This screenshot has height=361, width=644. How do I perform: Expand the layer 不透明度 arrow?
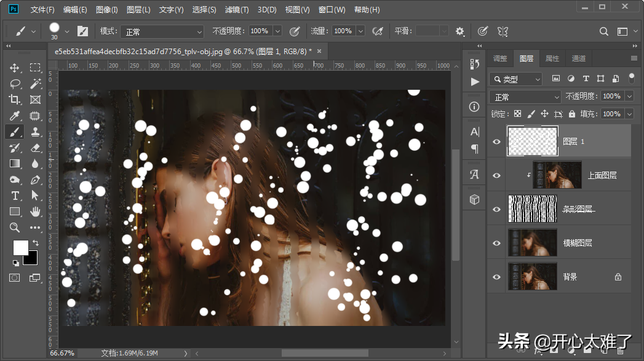(x=629, y=96)
